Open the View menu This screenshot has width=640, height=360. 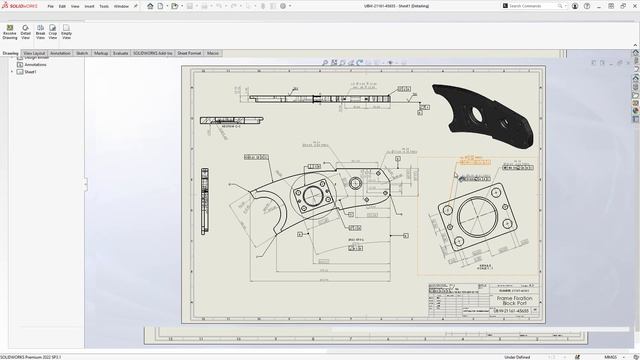click(x=75, y=6)
